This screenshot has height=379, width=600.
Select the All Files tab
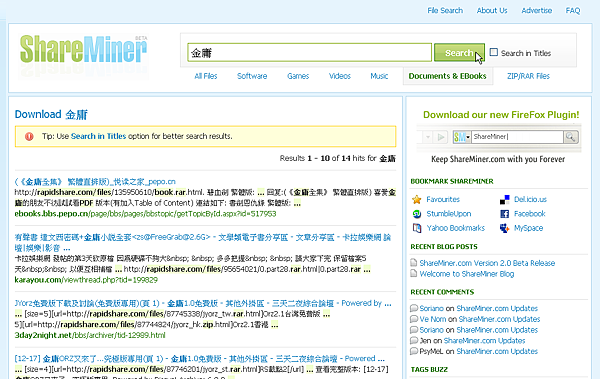click(x=205, y=76)
